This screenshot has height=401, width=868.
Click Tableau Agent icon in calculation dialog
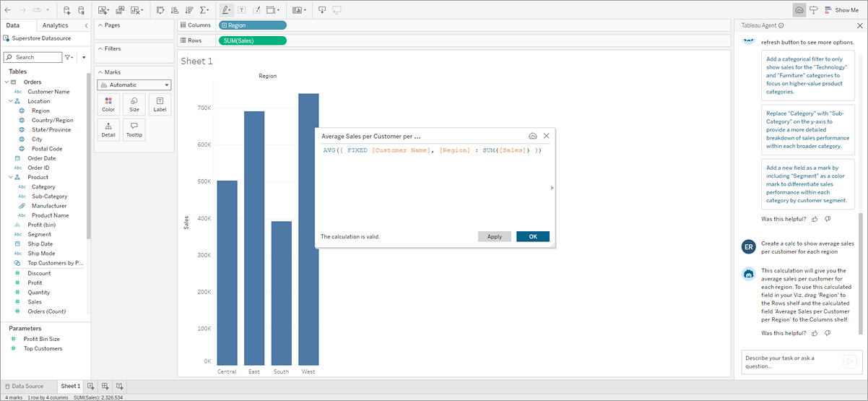[x=533, y=136]
